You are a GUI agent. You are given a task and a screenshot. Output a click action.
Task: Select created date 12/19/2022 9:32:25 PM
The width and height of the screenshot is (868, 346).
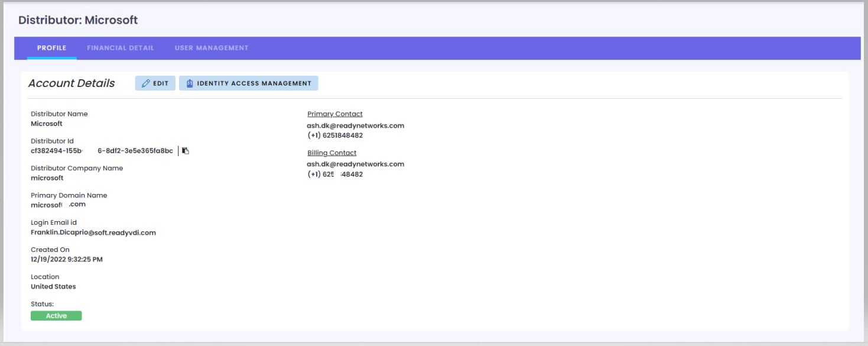click(x=67, y=259)
